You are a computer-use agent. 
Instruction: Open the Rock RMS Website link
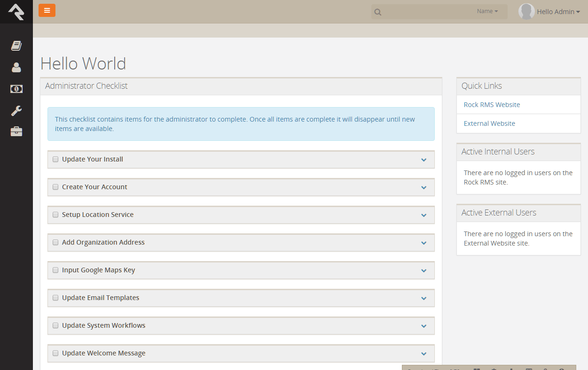pos(492,105)
